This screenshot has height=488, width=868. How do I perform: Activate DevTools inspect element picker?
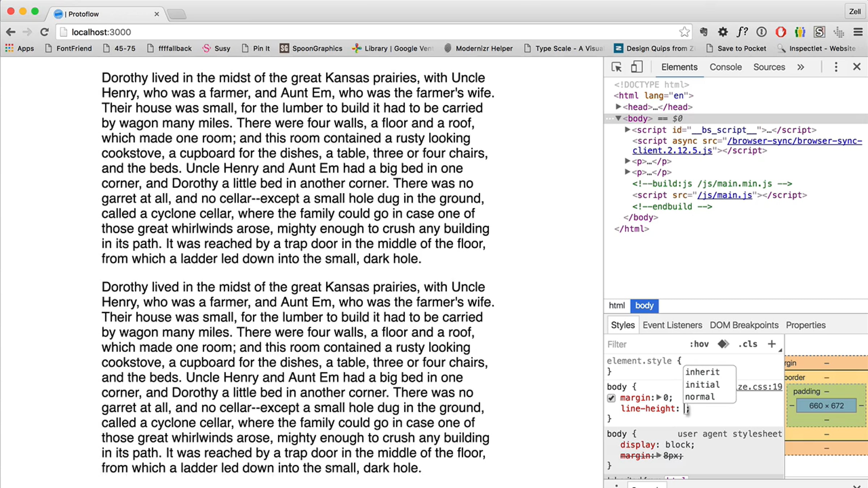pyautogui.click(x=616, y=67)
